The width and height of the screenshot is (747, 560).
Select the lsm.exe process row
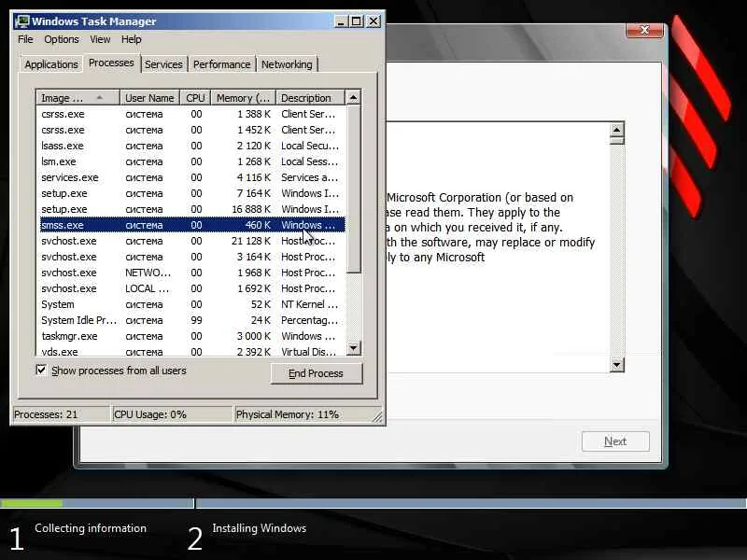pyautogui.click(x=192, y=161)
